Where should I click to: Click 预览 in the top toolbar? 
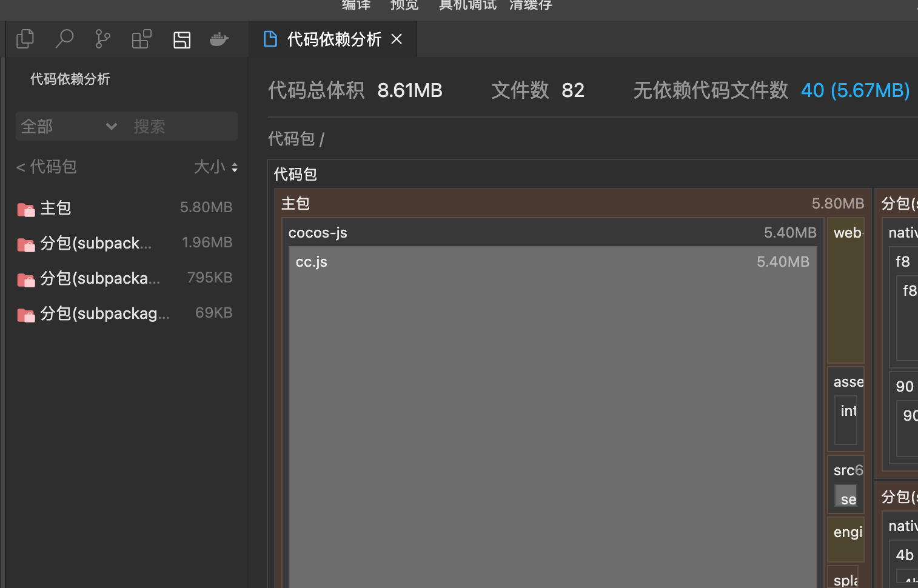pos(404,5)
